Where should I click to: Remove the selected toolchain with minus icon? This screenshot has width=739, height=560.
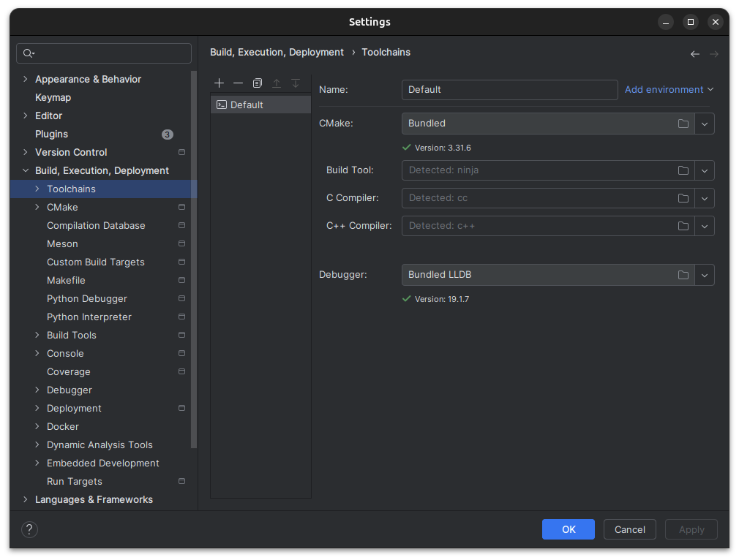coord(238,83)
